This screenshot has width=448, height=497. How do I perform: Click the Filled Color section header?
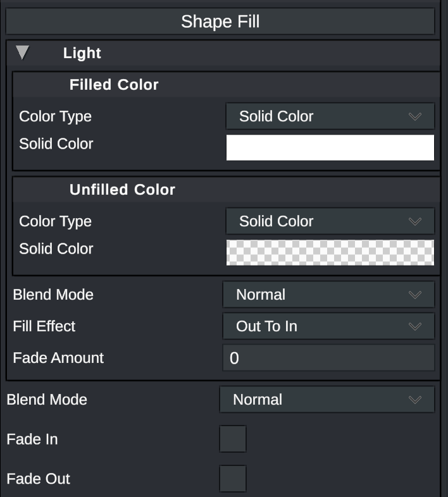(x=114, y=85)
